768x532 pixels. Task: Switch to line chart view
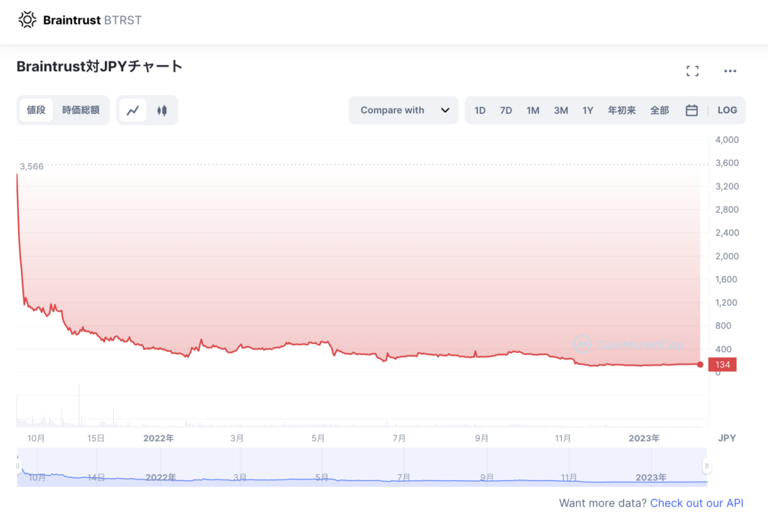point(133,110)
